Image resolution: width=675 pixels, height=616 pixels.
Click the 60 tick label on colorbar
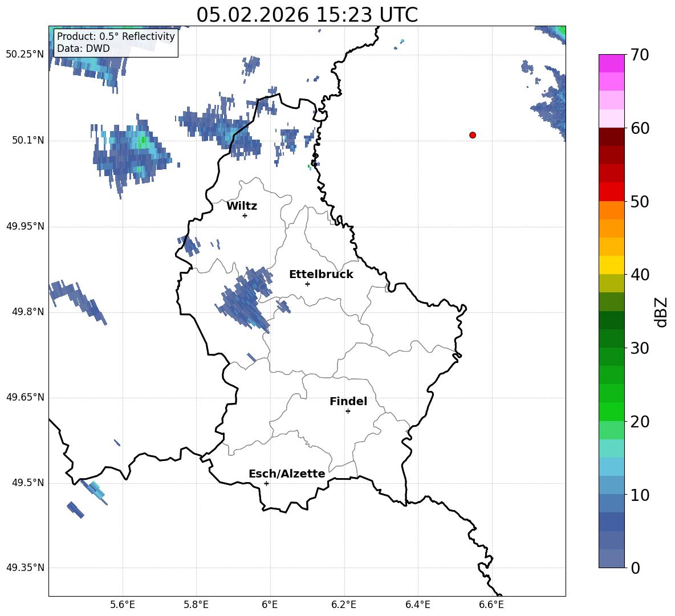(639, 128)
